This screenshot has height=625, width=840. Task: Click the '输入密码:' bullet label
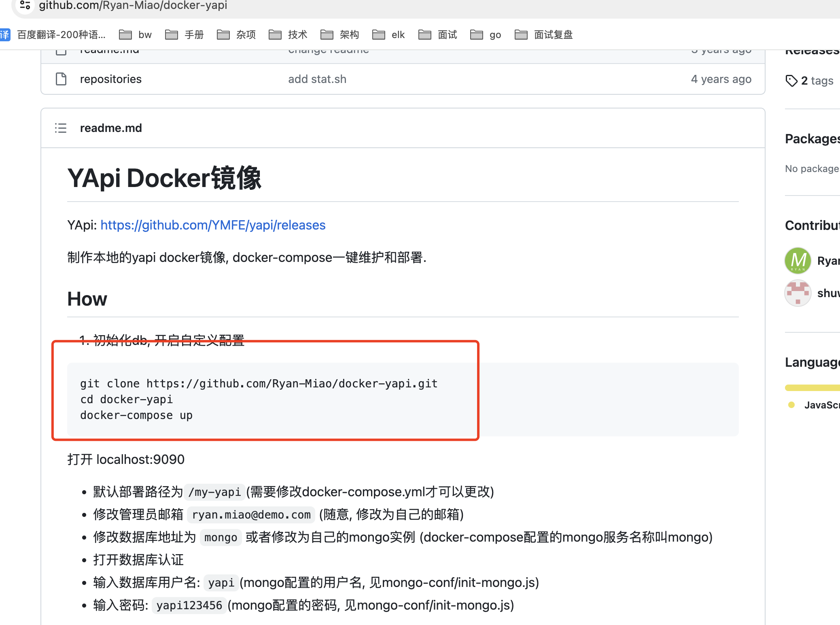(121, 606)
